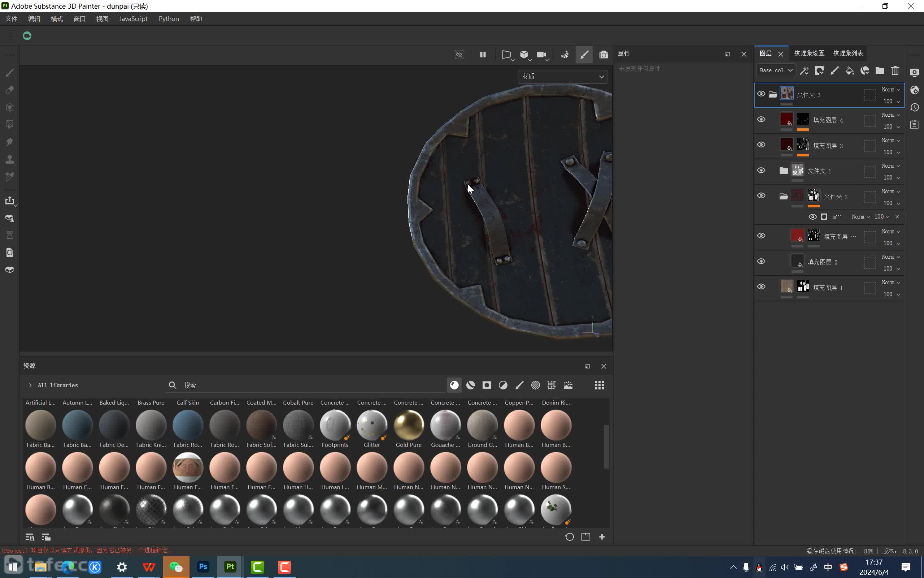Close the 资源 panel

603,366
